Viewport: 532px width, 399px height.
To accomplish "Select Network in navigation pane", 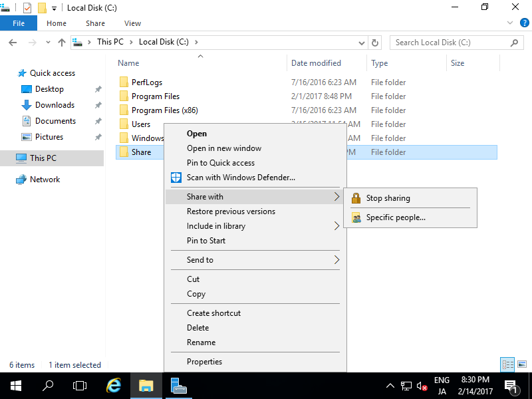I will click(45, 180).
